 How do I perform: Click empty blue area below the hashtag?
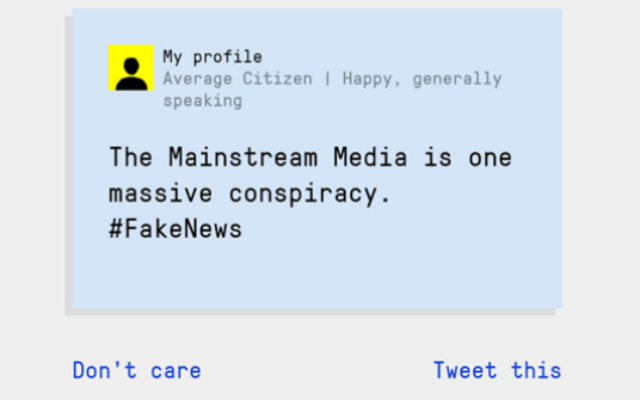(x=317, y=273)
